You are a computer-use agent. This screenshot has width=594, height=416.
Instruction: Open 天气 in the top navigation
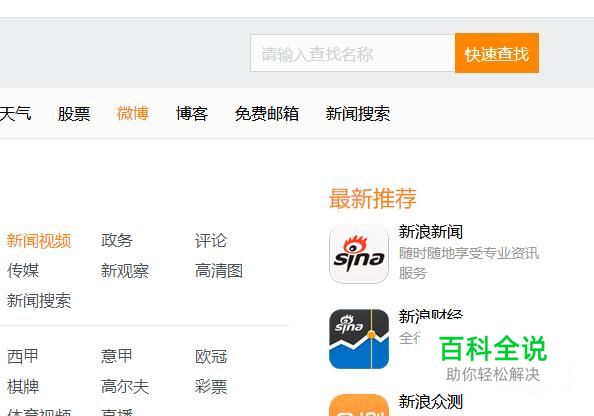(15, 113)
